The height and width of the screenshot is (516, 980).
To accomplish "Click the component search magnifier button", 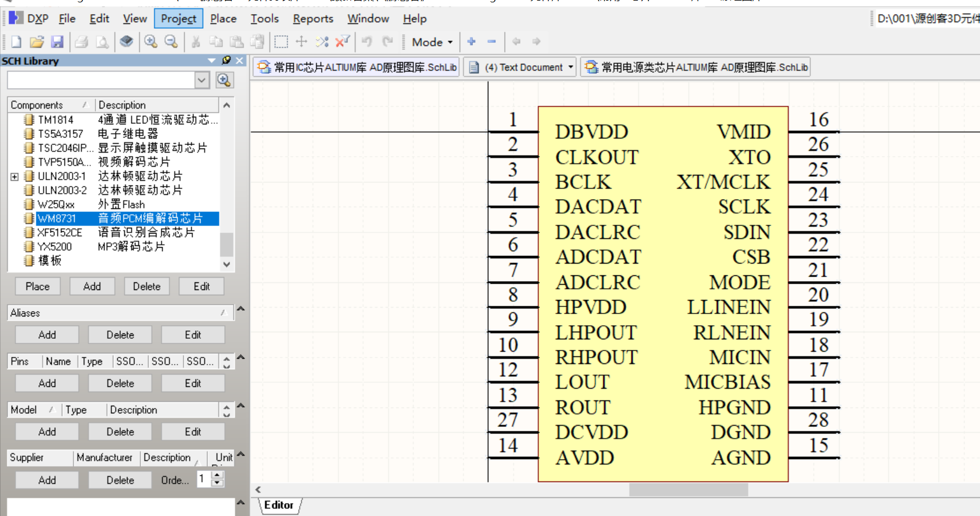I will coord(224,80).
